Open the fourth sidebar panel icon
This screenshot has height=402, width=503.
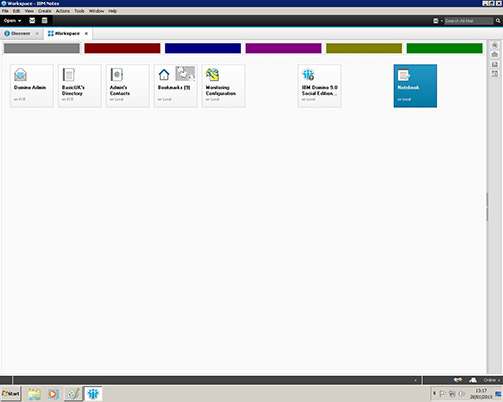tap(495, 74)
